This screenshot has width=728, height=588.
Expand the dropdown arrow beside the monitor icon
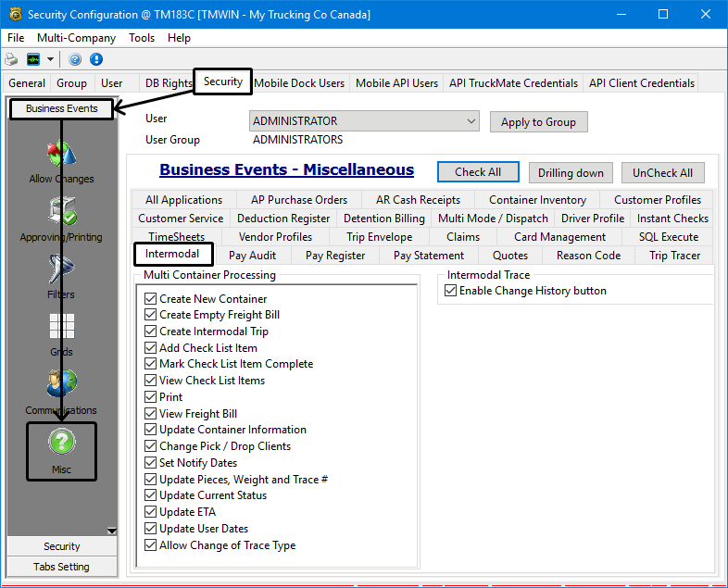50,59
